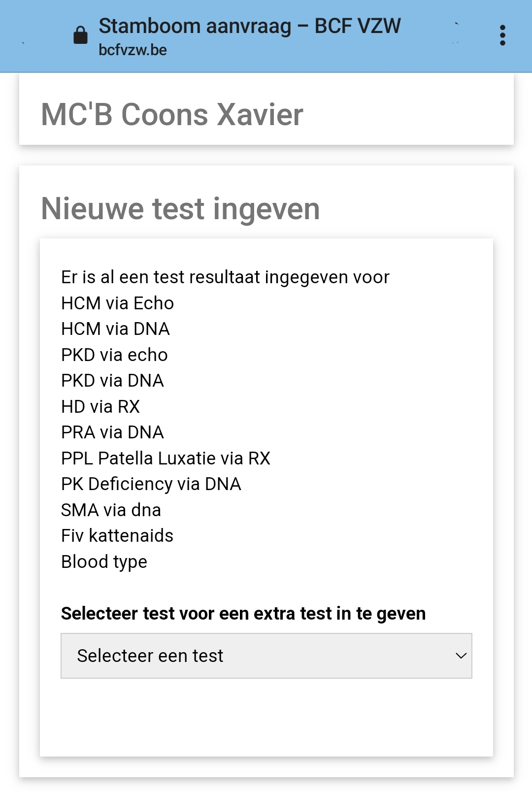
Task: Click the 'HCM via DNA' entry
Action: pos(115,329)
